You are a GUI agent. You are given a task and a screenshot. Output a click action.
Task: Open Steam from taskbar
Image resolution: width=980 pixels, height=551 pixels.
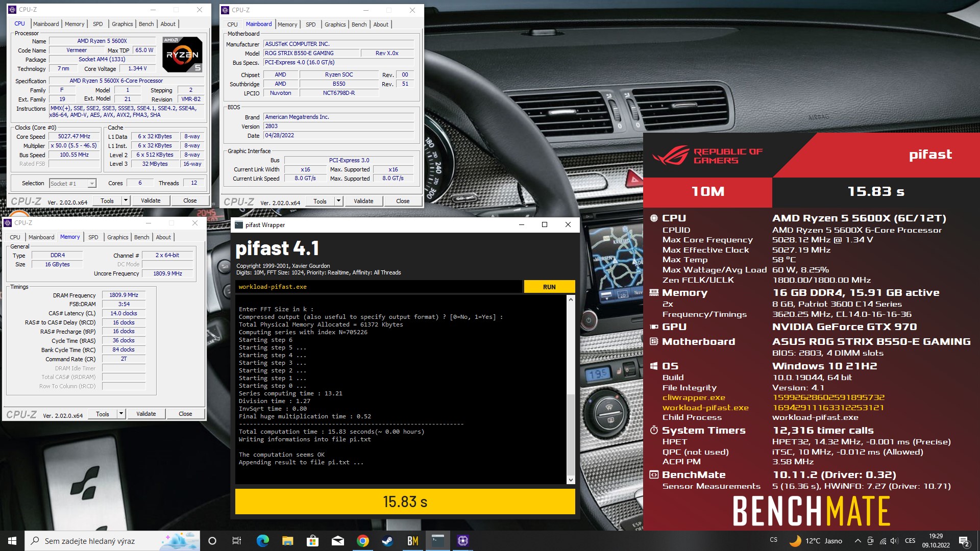tap(387, 541)
